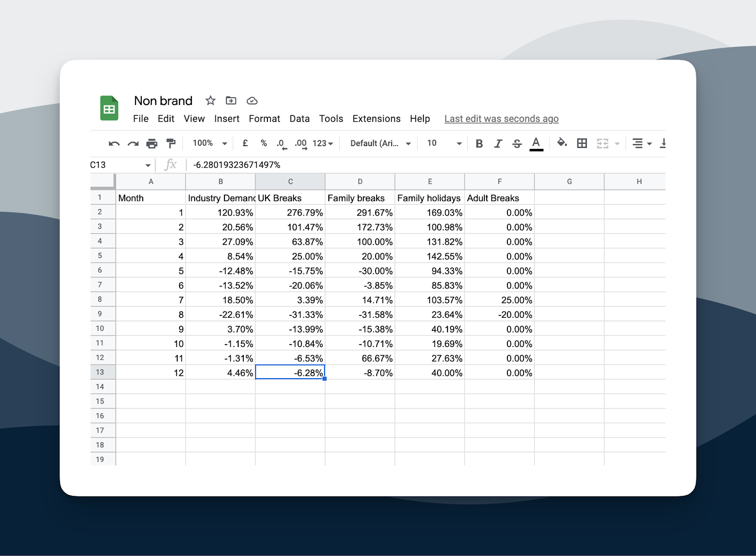Select column A header
This screenshot has height=556, width=756.
(x=151, y=182)
